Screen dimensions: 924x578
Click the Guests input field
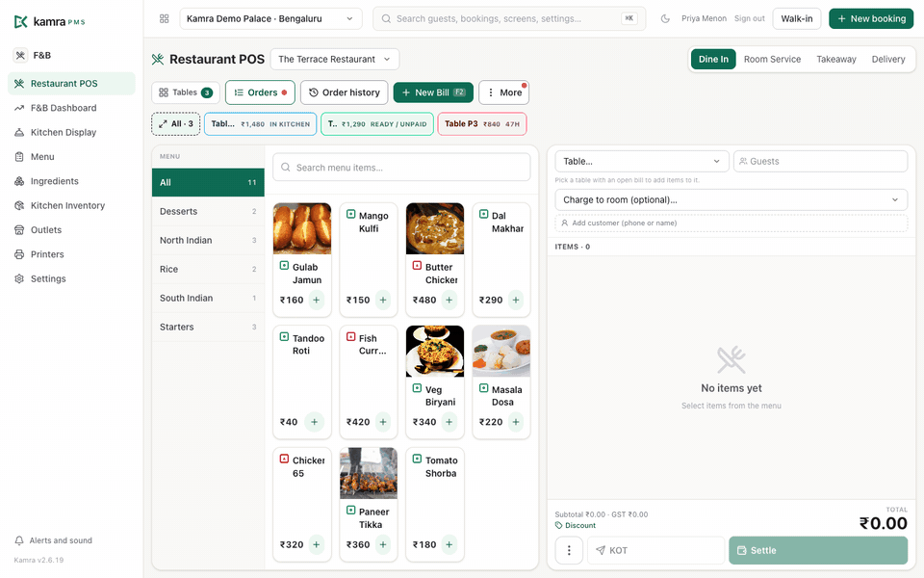[820, 162]
